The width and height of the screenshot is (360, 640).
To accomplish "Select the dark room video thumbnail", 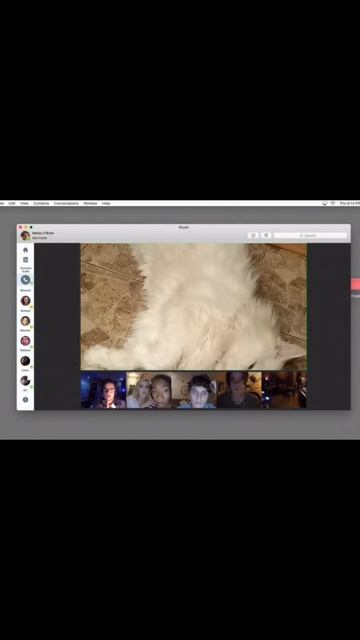I will click(x=284, y=390).
